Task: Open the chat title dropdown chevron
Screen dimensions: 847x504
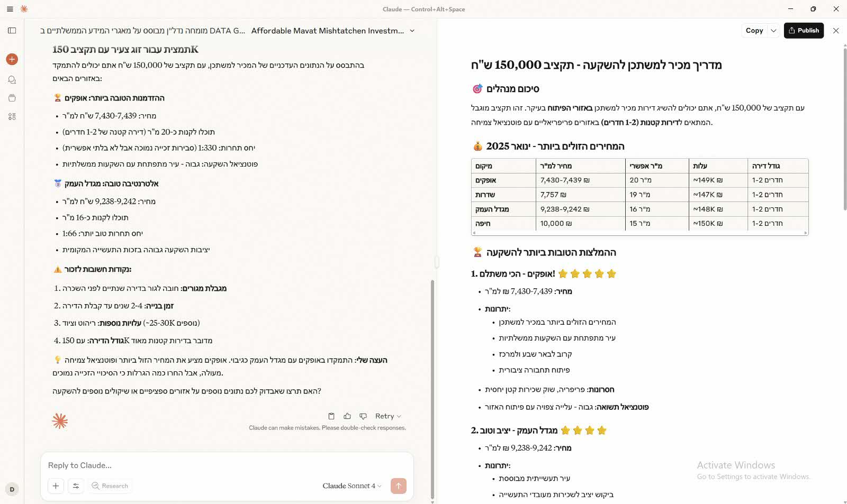Action: [412, 31]
